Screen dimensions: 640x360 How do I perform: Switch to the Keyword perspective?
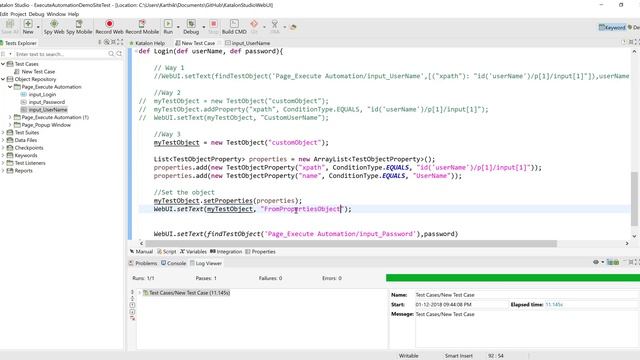(x=611, y=27)
